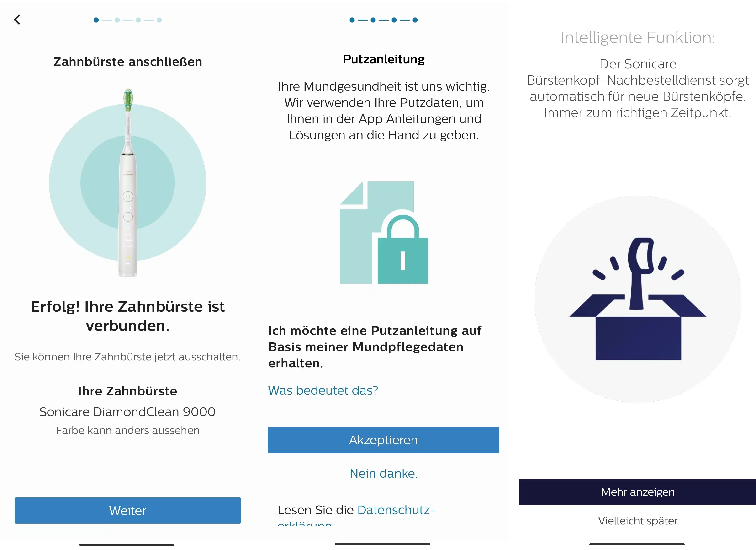Click the Weiter button
This screenshot has width=756, height=550.
click(x=128, y=511)
